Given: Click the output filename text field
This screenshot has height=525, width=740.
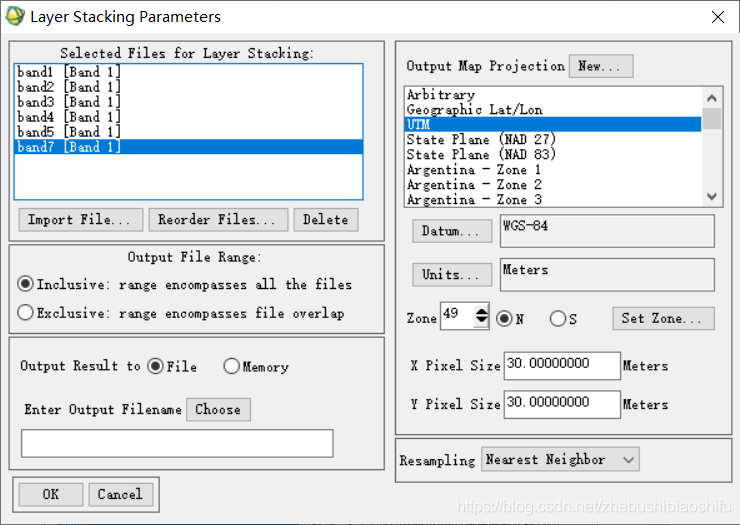Looking at the screenshot, I should [x=177, y=443].
